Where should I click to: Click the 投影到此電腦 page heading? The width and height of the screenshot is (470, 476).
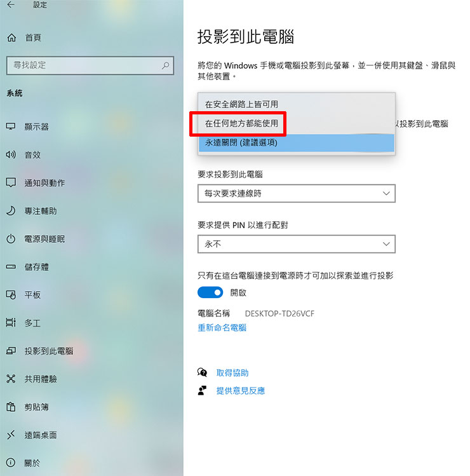coord(246,37)
